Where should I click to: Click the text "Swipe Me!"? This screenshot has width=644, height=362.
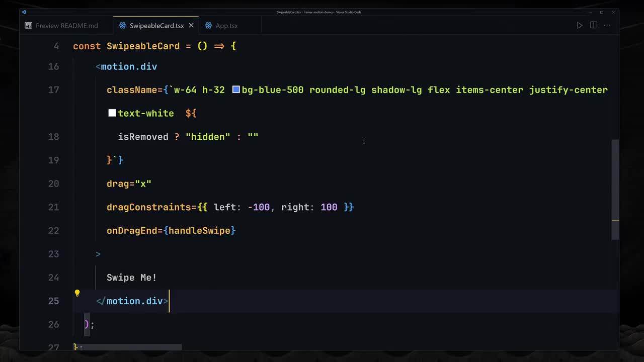coord(132,278)
